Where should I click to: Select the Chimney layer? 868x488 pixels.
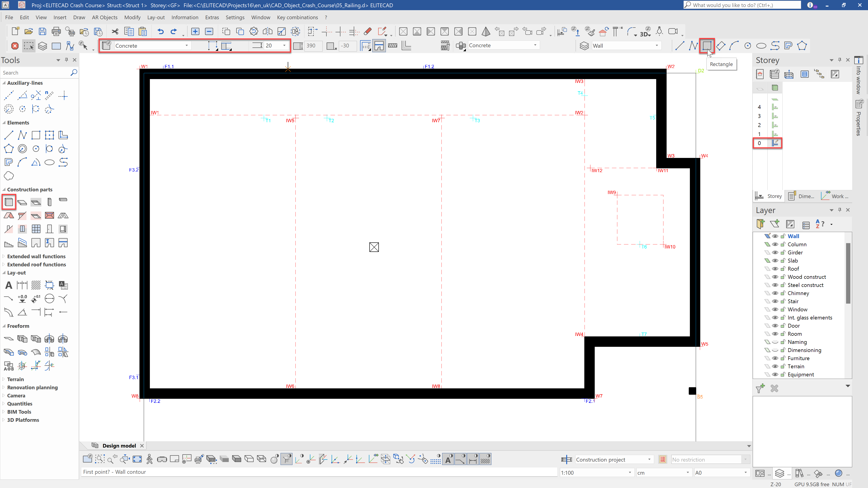click(798, 293)
